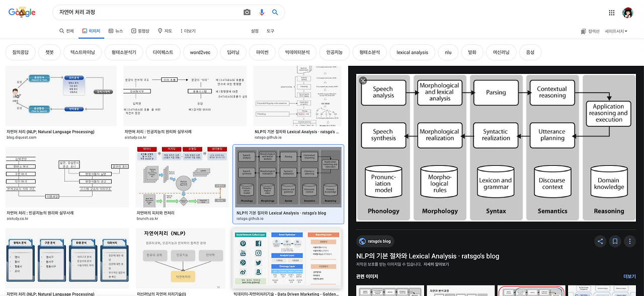Open the Google apps grid
This screenshot has width=644, height=296.
coord(612,13)
